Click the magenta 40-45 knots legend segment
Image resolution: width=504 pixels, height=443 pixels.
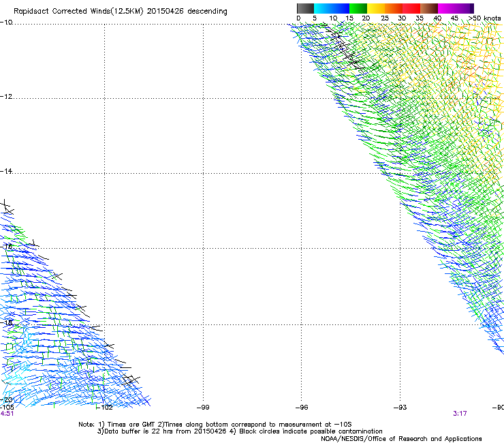(447, 8)
